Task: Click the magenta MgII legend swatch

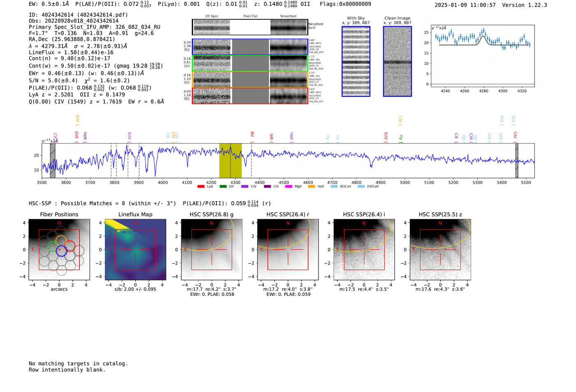Action: pos(288,186)
